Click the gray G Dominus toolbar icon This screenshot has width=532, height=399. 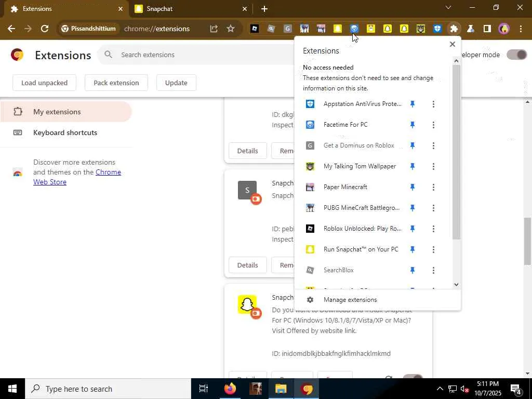click(x=287, y=29)
